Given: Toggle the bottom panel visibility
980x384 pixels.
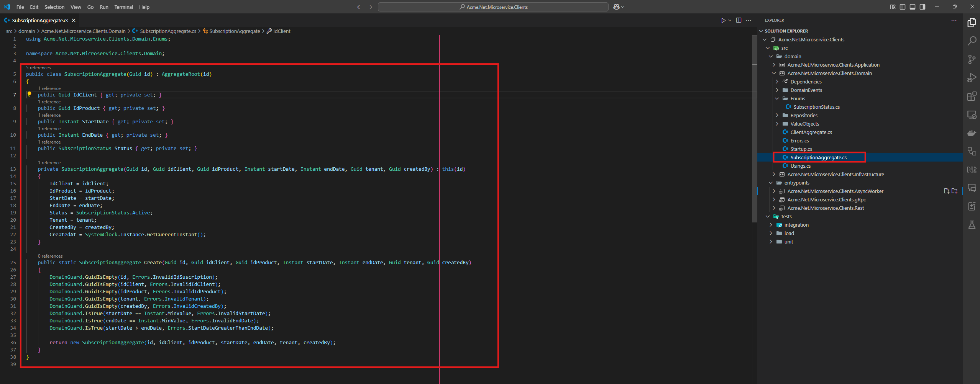Looking at the screenshot, I should pos(913,7).
